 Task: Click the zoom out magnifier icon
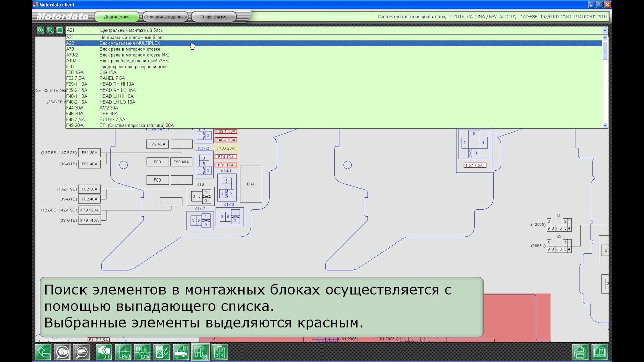(50, 30)
